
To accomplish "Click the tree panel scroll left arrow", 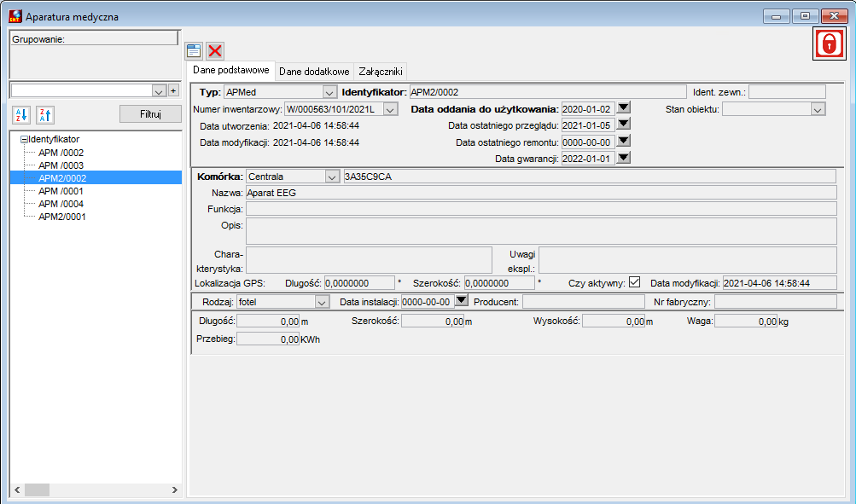I will [17, 490].
